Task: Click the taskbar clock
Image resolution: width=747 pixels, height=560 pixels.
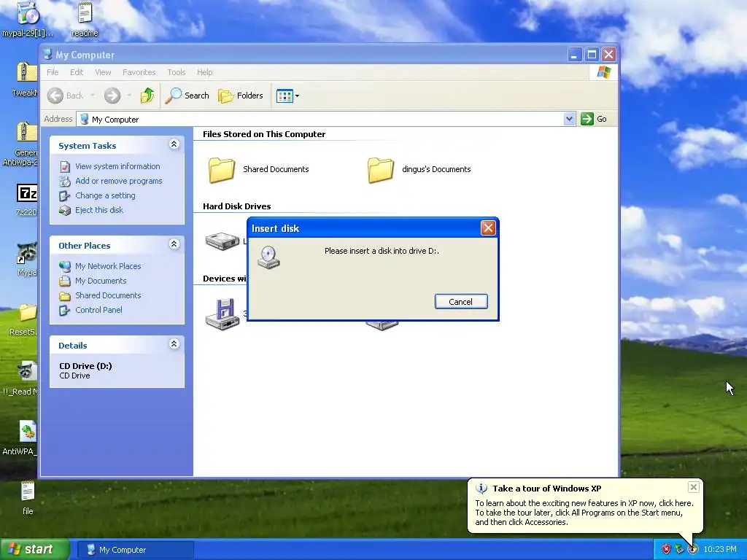Action: click(x=720, y=550)
